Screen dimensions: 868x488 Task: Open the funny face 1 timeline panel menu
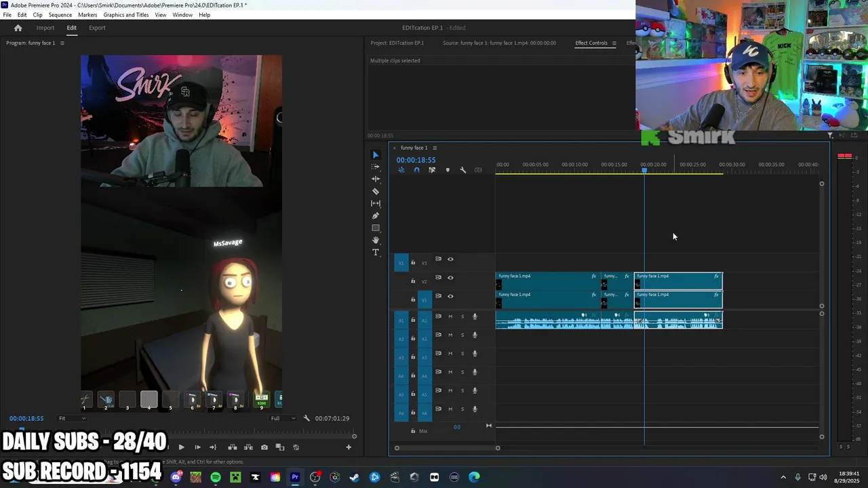pyautogui.click(x=435, y=148)
